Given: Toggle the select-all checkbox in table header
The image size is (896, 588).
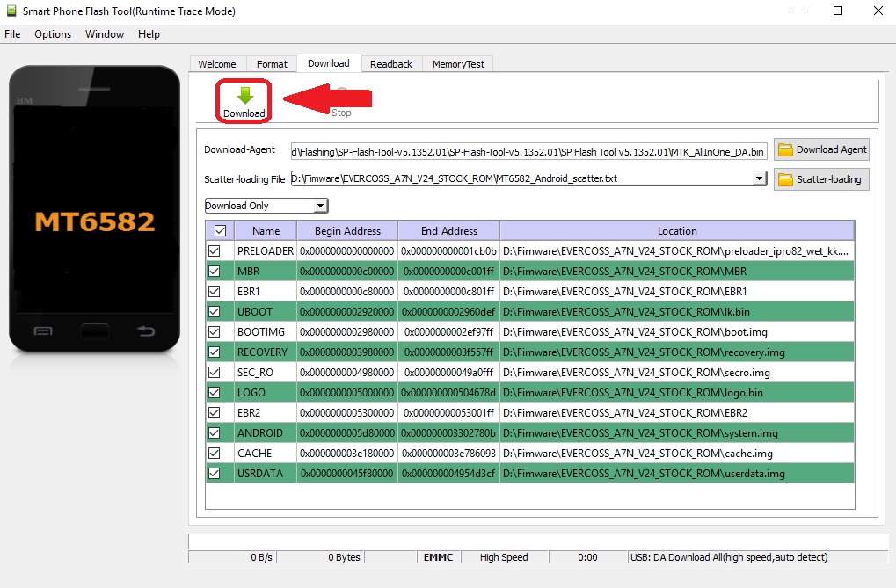Looking at the screenshot, I should pos(220,231).
